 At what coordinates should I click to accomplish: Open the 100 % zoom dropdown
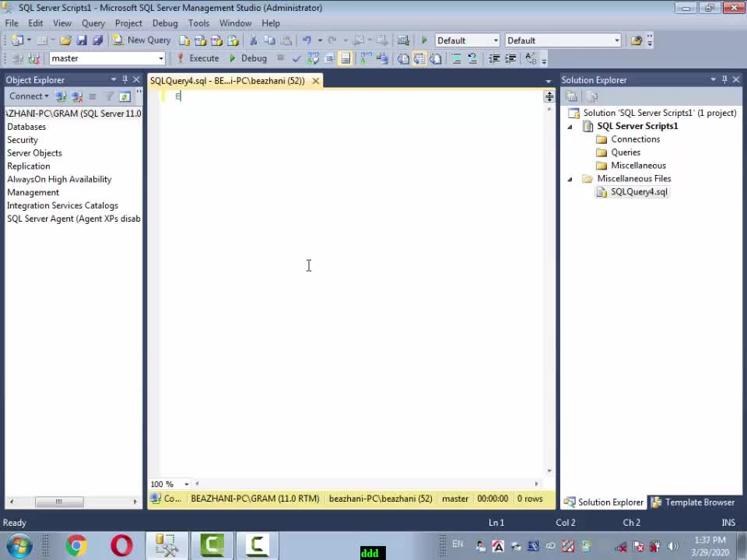tap(187, 484)
